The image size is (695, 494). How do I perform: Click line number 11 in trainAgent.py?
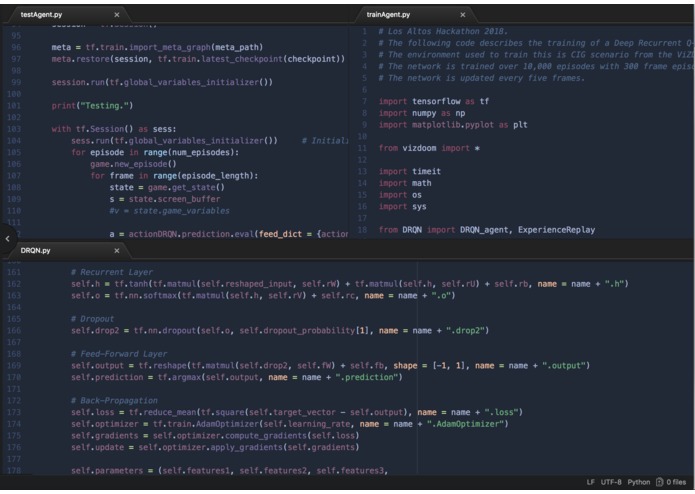362,148
